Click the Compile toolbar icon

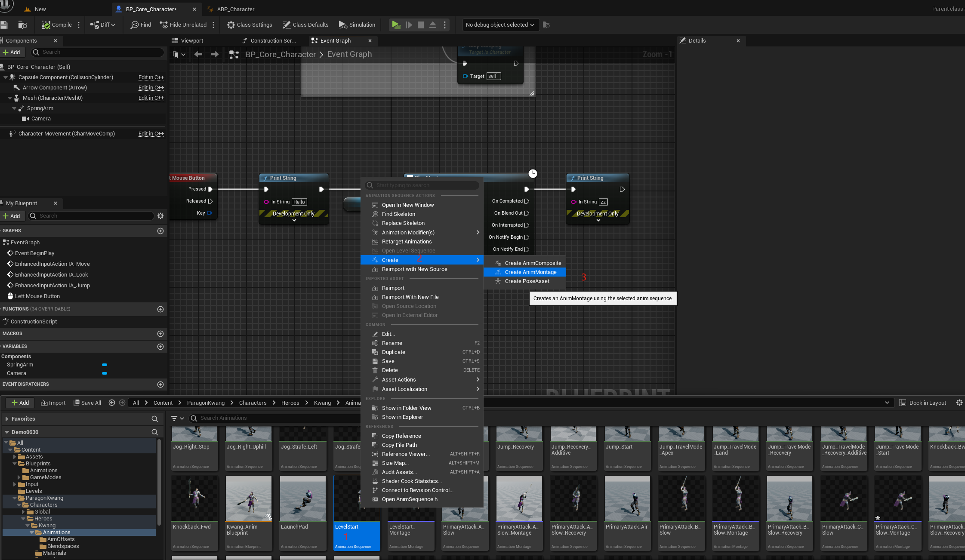point(46,25)
